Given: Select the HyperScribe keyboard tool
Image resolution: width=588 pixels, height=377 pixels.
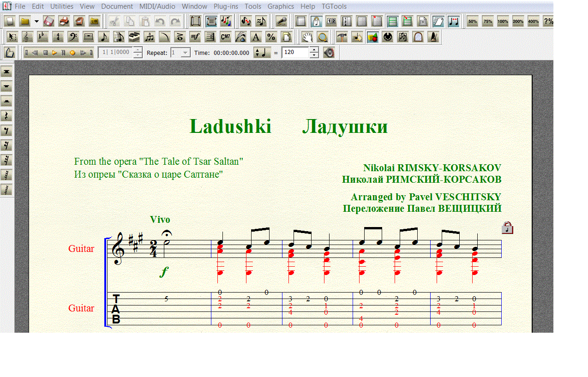Looking at the screenshot, I should click(134, 37).
